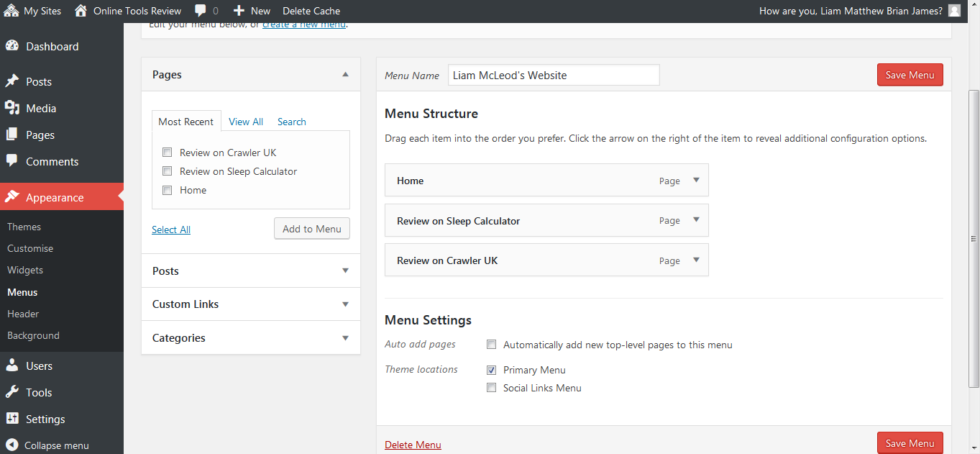Click the Collapse menu arrow icon
Viewport: 980px width, 454px height.
click(12, 445)
